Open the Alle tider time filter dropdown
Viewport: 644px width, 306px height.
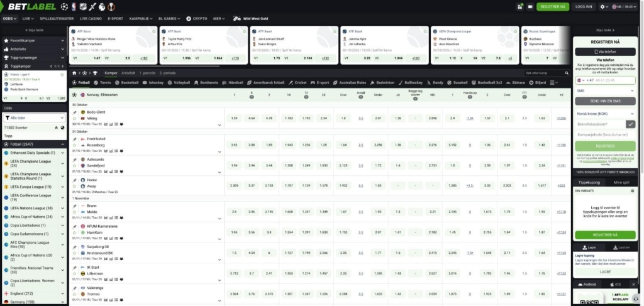coord(34,117)
